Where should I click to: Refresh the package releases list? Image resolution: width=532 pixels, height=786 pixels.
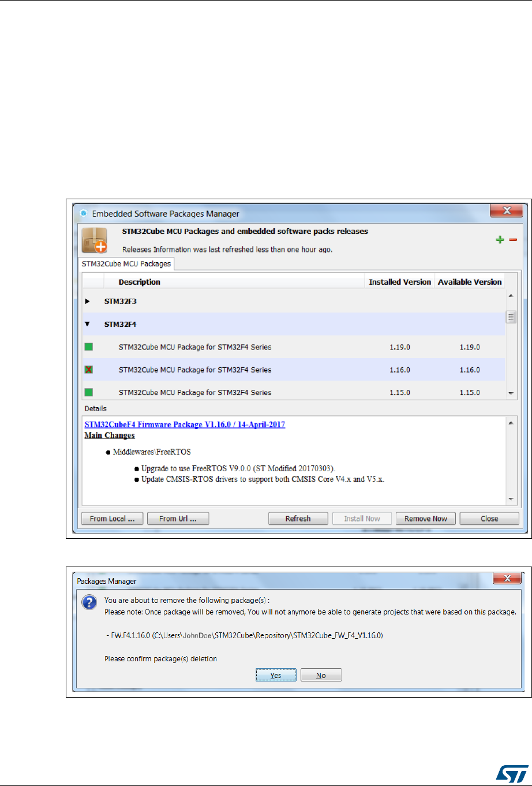(x=298, y=519)
